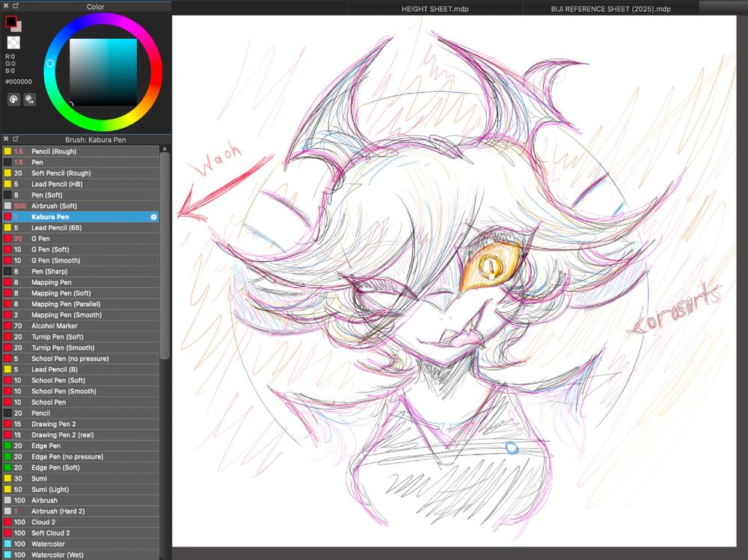748x560 pixels.
Task: Select the transparent color checkerboard swatch
Action: (x=13, y=43)
